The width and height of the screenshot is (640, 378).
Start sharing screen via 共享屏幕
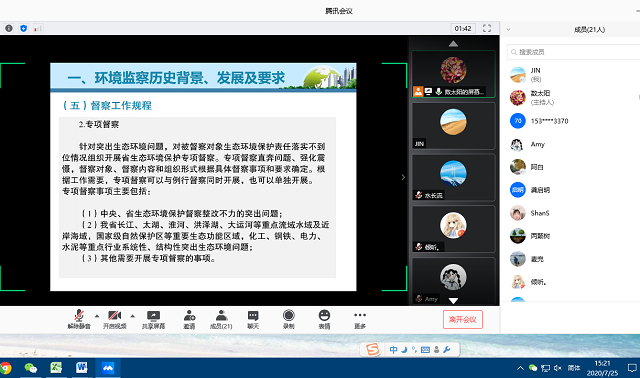[x=153, y=319]
